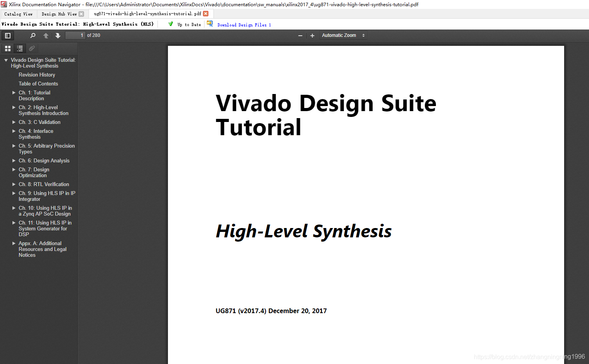Select the Vivado Design Suite Tutorial root outline item
The height and width of the screenshot is (364, 589).
pos(43,63)
